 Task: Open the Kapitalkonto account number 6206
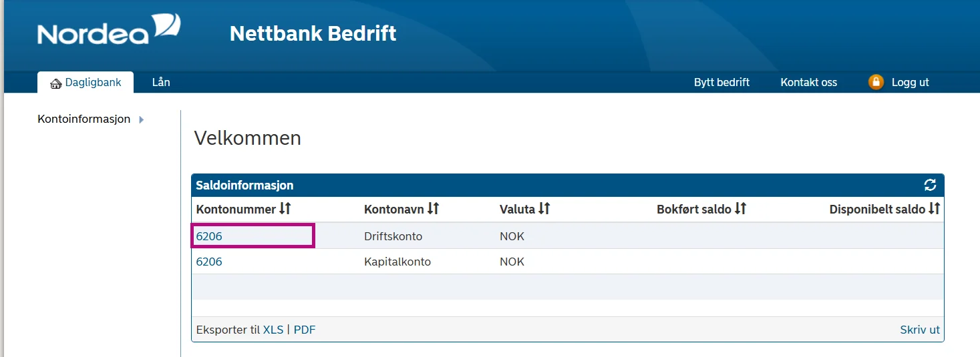point(209,262)
